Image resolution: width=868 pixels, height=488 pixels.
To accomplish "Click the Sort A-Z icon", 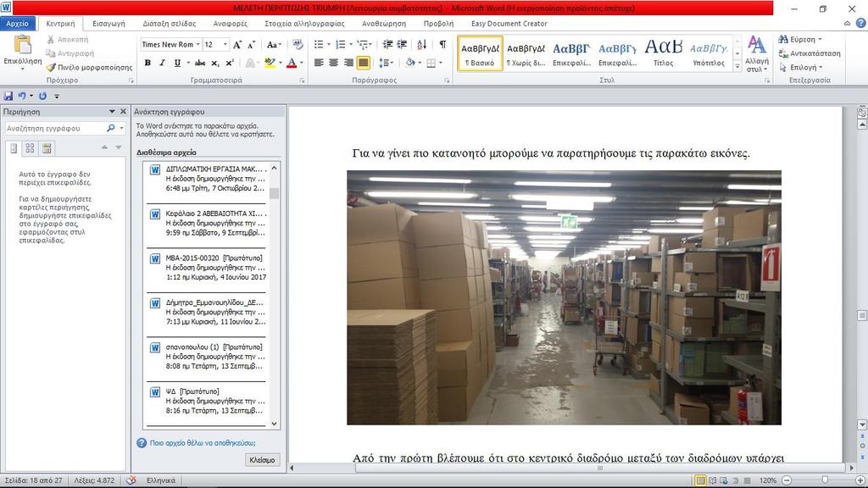I will (422, 44).
